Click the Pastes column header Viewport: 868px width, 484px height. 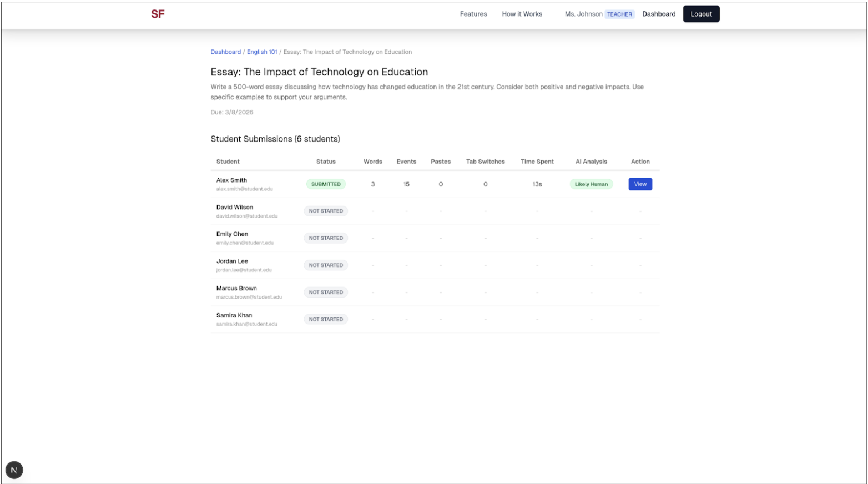click(441, 162)
